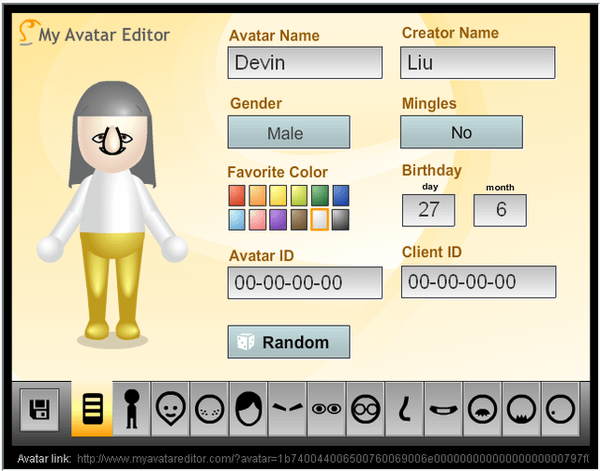The width and height of the screenshot is (600, 471).
Task: Pick the purple favorite color
Action: point(278,220)
